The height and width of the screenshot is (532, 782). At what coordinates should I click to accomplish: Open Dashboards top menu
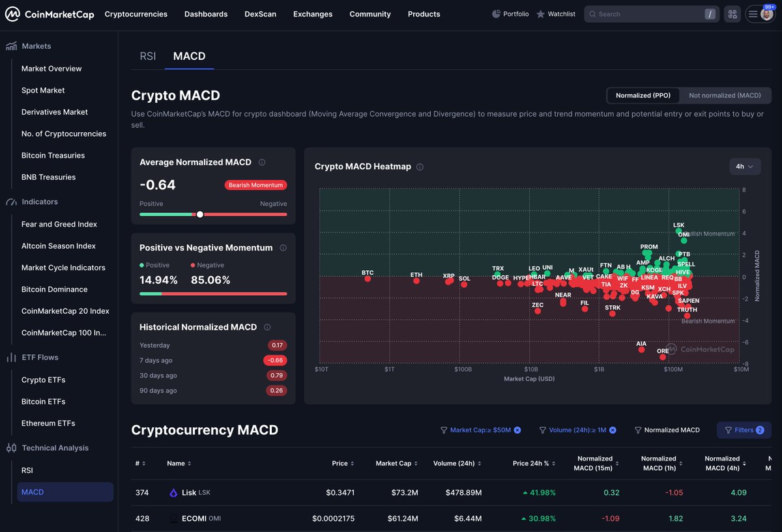(206, 14)
